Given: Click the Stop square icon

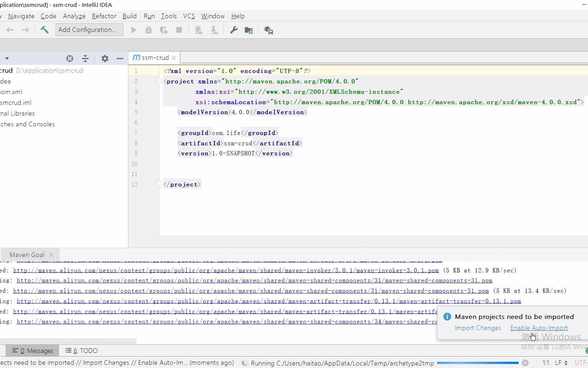Looking at the screenshot, I should point(179,30).
